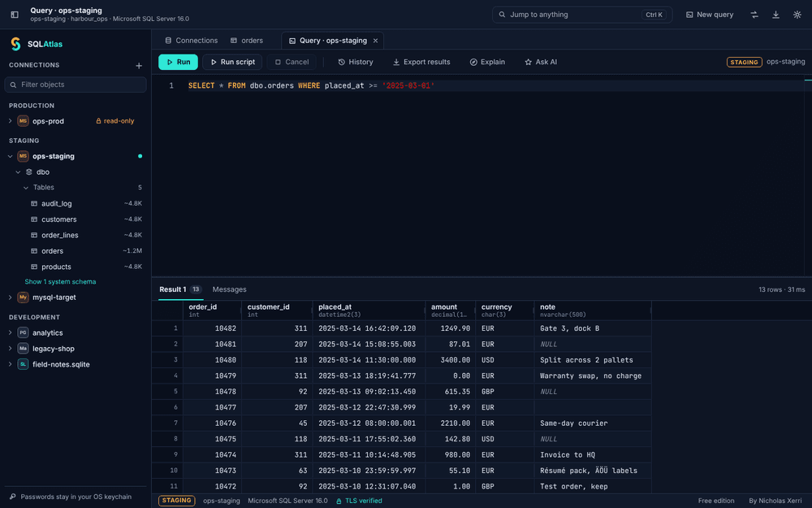
Task: Switch to the orders tab
Action: 247,41
